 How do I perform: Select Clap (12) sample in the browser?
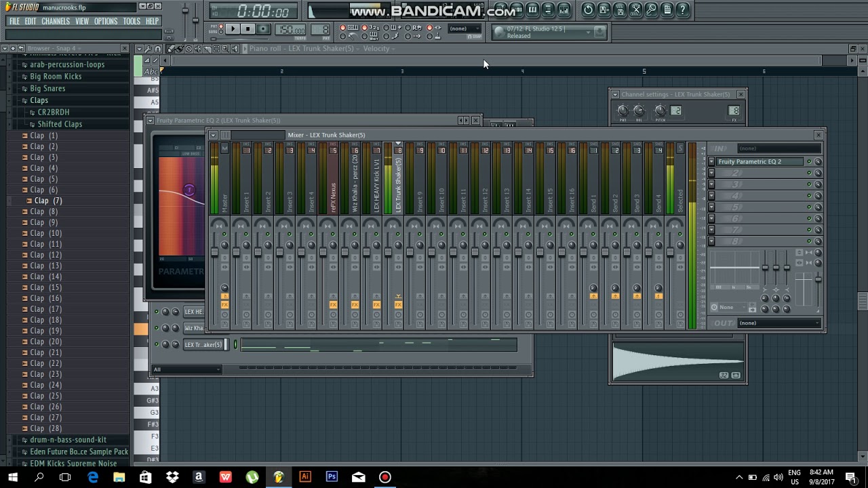click(45, 255)
